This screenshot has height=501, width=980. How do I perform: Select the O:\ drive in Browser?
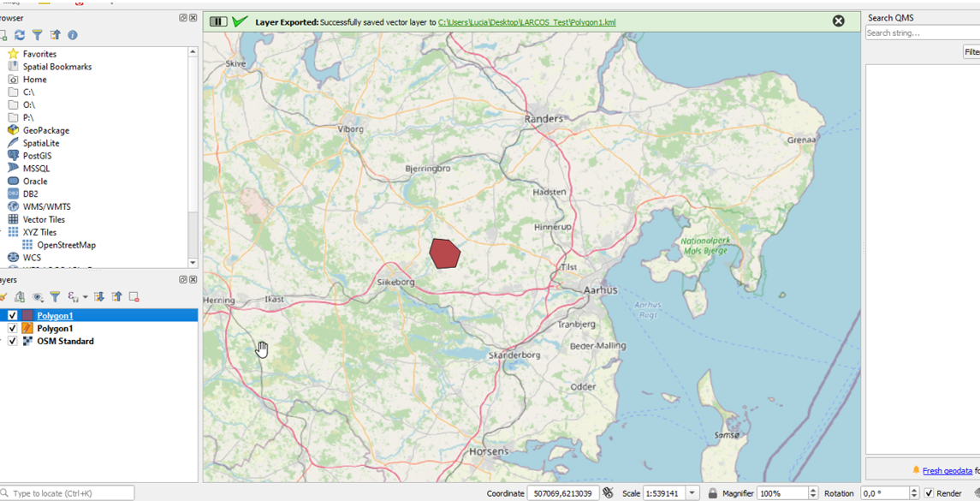29,105
